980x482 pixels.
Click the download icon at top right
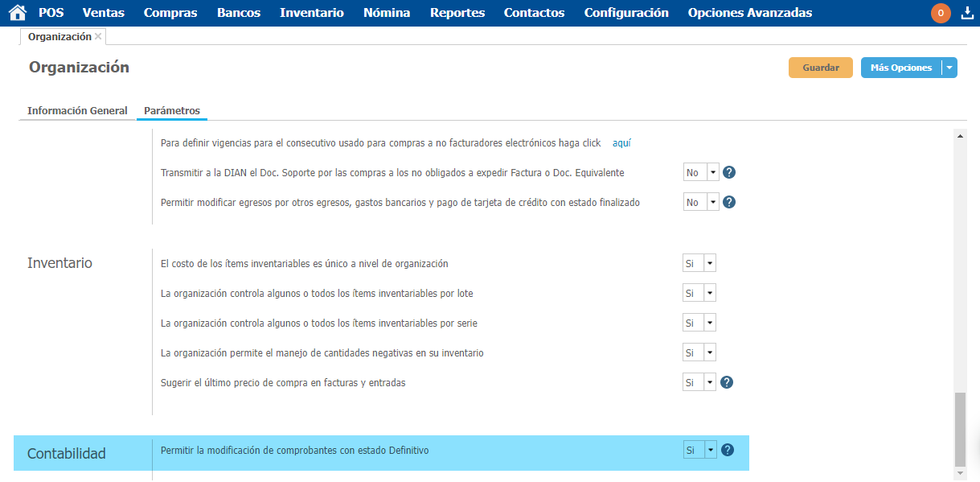(967, 13)
